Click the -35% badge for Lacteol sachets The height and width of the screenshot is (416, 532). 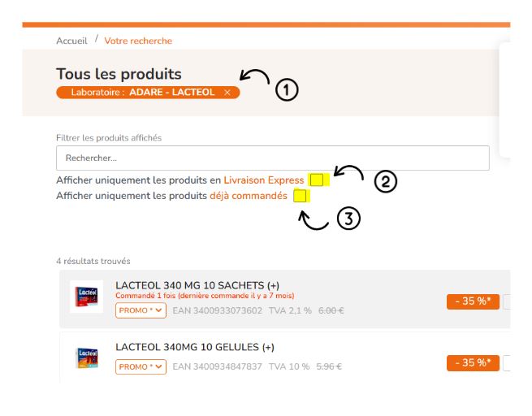[x=473, y=302]
